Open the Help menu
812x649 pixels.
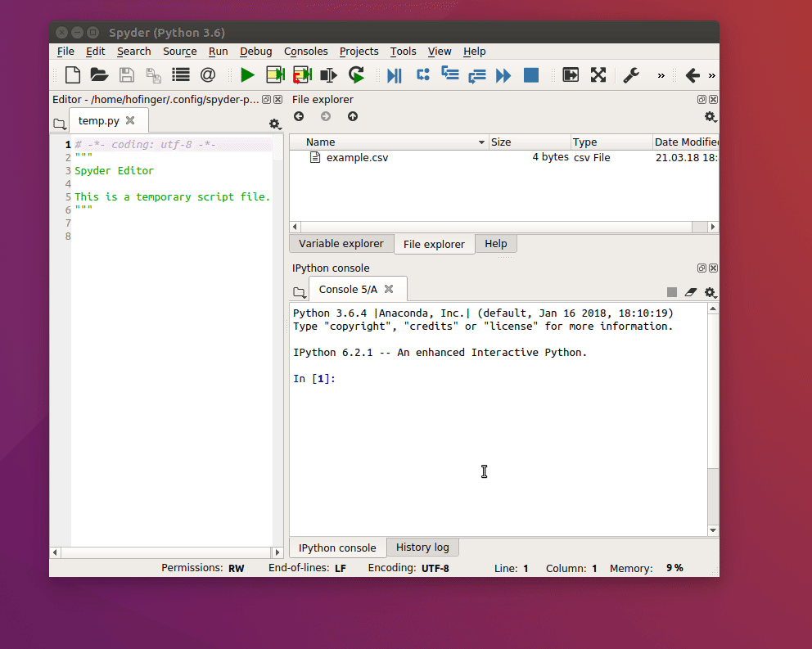click(x=475, y=52)
